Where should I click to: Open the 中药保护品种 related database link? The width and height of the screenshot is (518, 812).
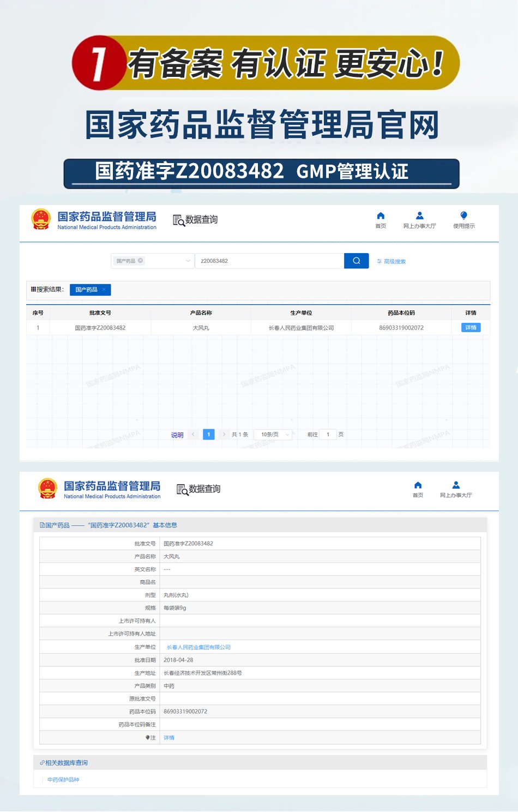[x=63, y=780]
